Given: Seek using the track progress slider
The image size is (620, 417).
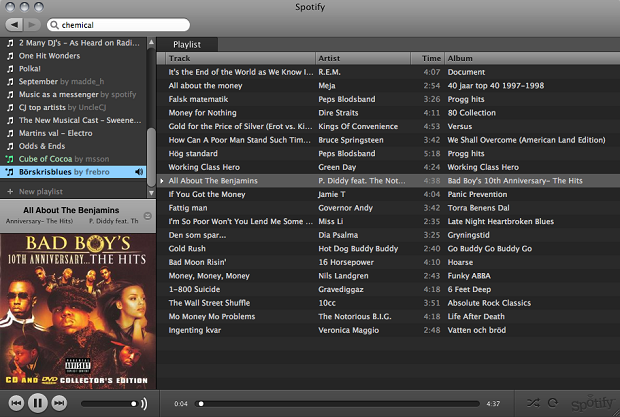Looking at the screenshot, I should tap(337, 404).
